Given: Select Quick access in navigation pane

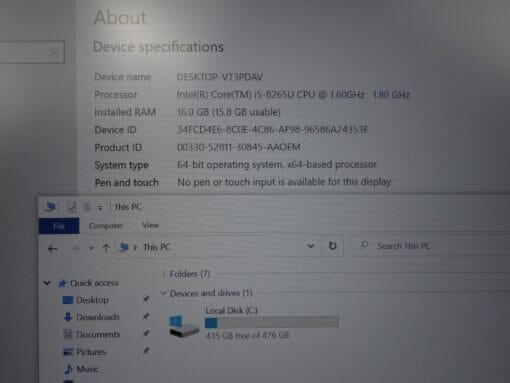Looking at the screenshot, I should 94,283.
